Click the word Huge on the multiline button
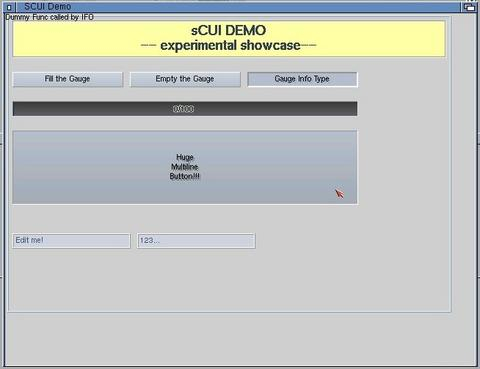The image size is (480, 369). coord(185,157)
